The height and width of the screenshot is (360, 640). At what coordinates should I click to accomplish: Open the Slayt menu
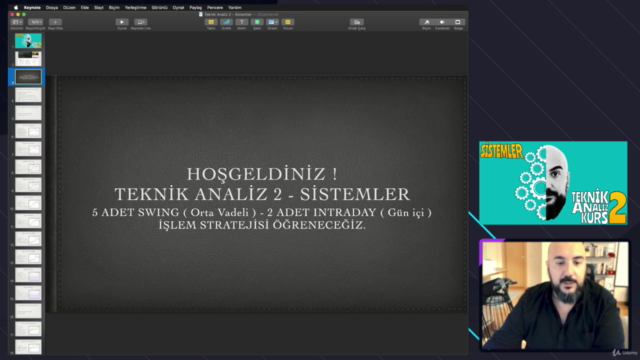[99, 7]
